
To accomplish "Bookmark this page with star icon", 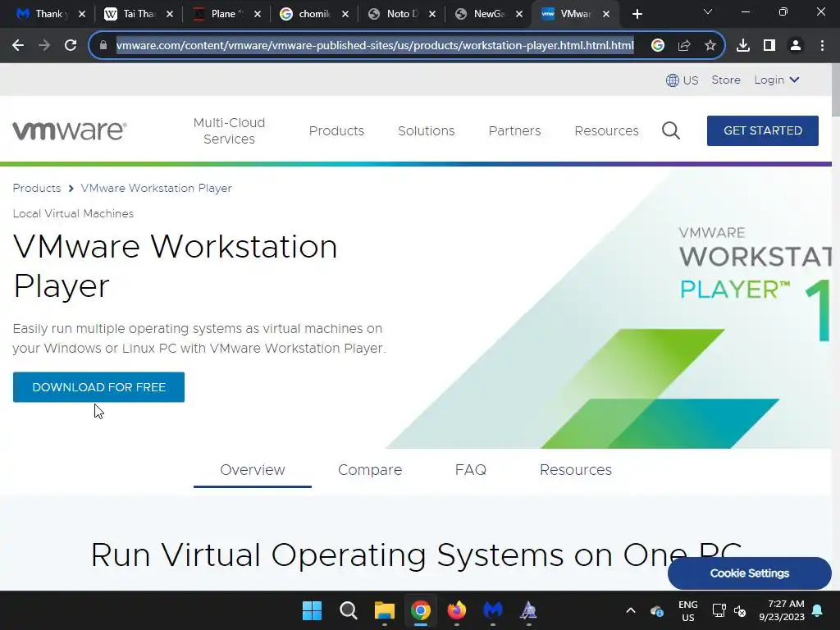I will click(710, 46).
